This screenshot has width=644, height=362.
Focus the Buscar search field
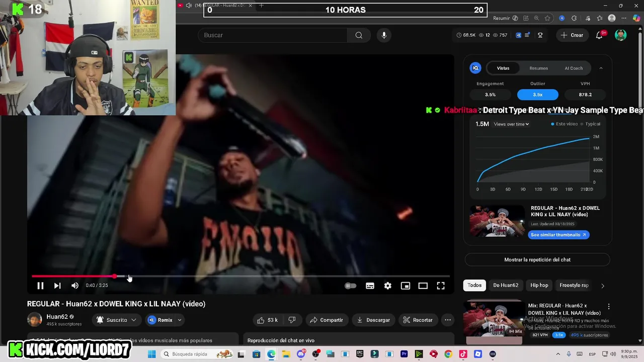[273, 35]
